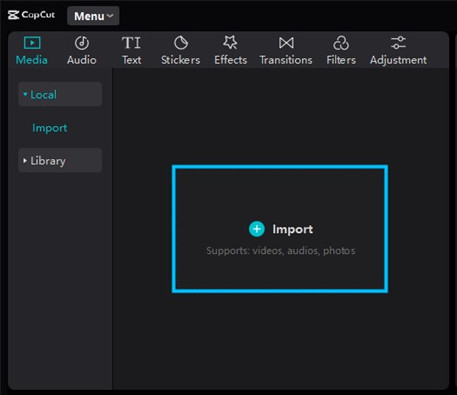
Task: Switch to the Stickers tab
Action: tap(181, 51)
